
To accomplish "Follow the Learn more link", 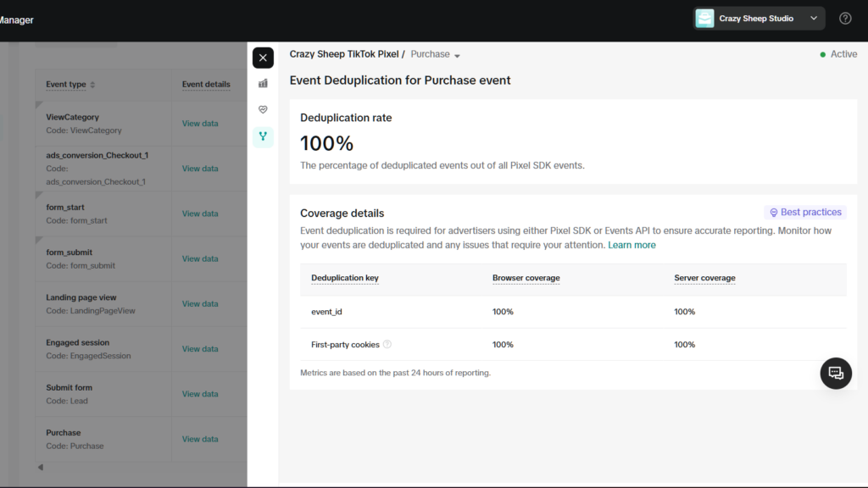I will [632, 245].
